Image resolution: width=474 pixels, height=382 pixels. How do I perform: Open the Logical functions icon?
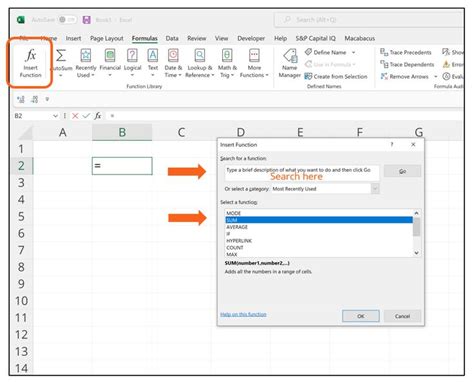(x=132, y=55)
